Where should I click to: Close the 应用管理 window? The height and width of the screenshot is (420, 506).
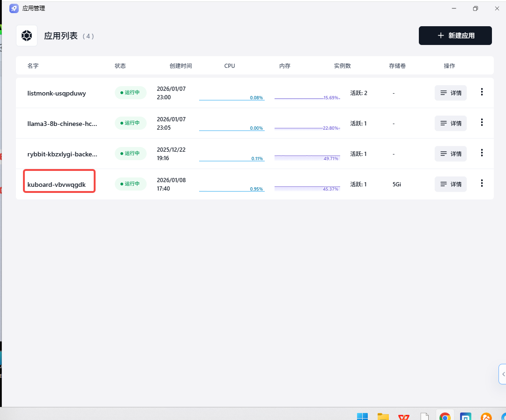(497, 8)
